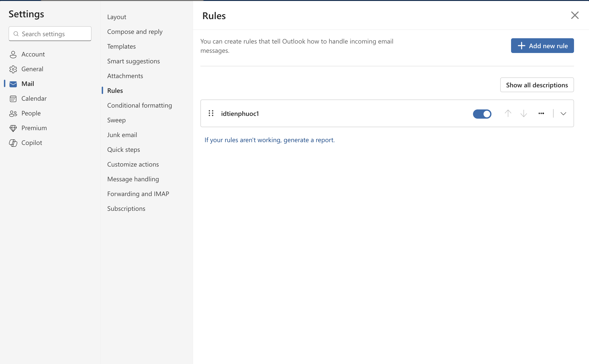This screenshot has width=589, height=364.
Task: Click the Account person icon
Action: [13, 54]
